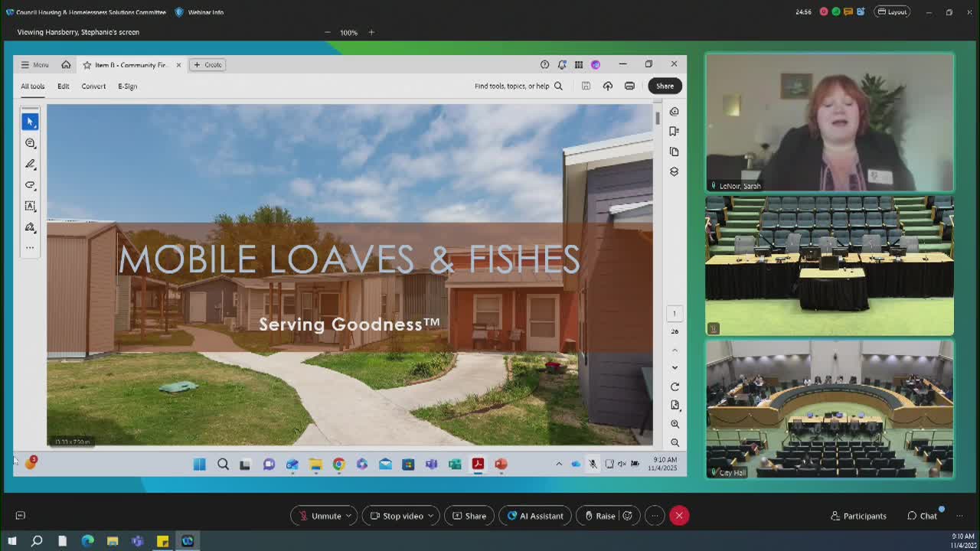The height and width of the screenshot is (551, 980).
Task: Open the Participants panel
Action: (858, 516)
